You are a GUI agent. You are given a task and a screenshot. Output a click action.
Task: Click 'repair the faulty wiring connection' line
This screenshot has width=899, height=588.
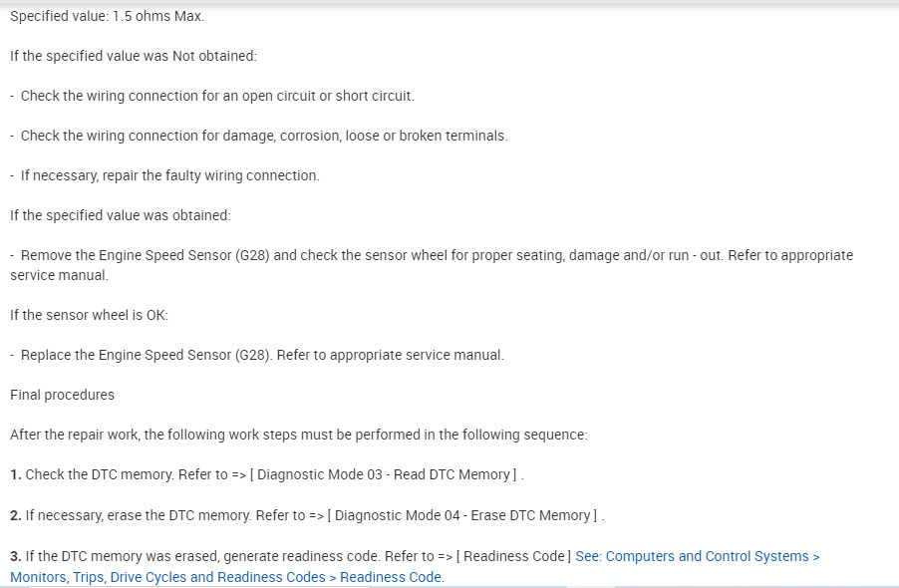coord(169,175)
